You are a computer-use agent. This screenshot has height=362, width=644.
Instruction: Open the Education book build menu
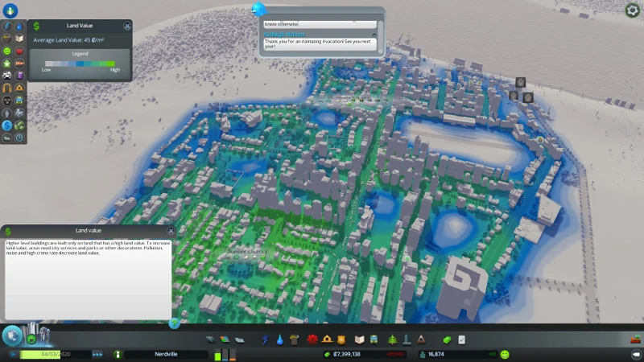point(359,339)
